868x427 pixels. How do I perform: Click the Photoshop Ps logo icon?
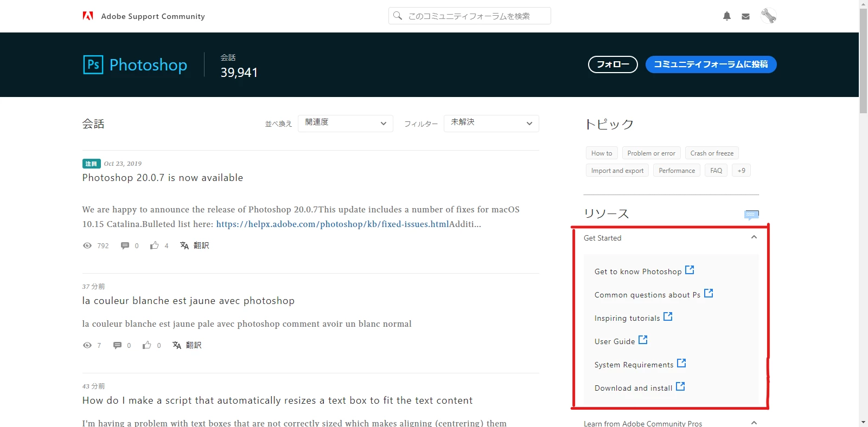pyautogui.click(x=93, y=64)
